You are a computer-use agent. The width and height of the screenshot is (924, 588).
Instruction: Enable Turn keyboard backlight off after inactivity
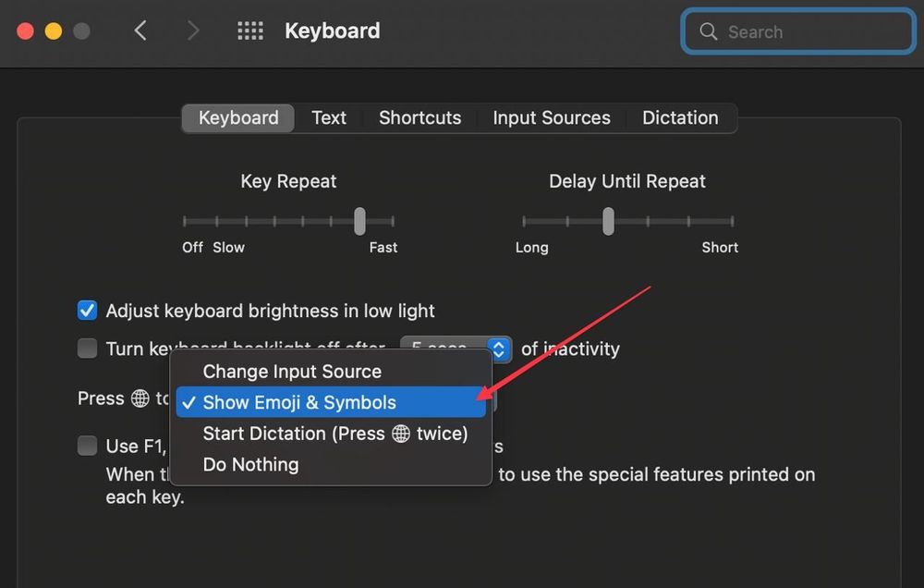(x=87, y=349)
